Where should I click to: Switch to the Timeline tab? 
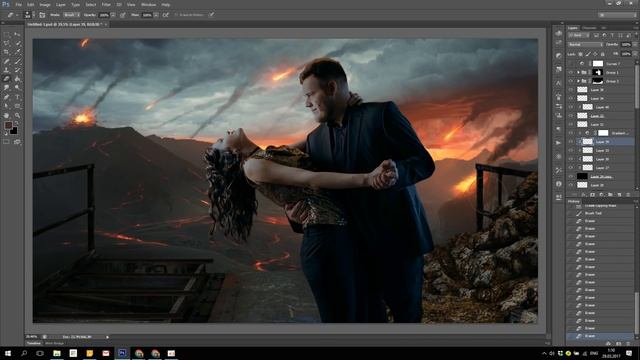[34, 343]
